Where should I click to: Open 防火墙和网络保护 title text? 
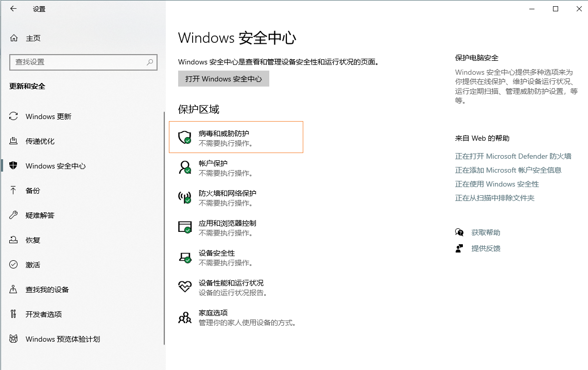[x=227, y=193]
